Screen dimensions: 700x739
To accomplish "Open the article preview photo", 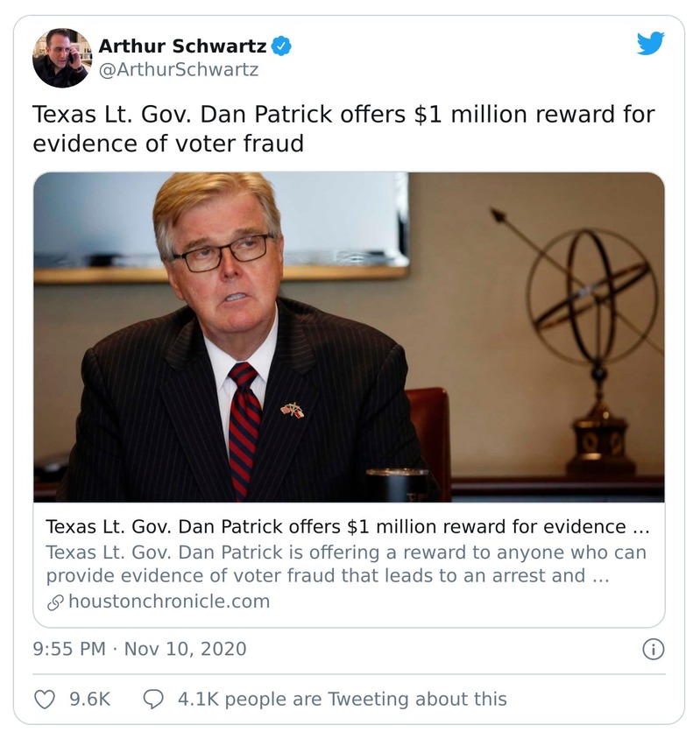I will [349, 336].
